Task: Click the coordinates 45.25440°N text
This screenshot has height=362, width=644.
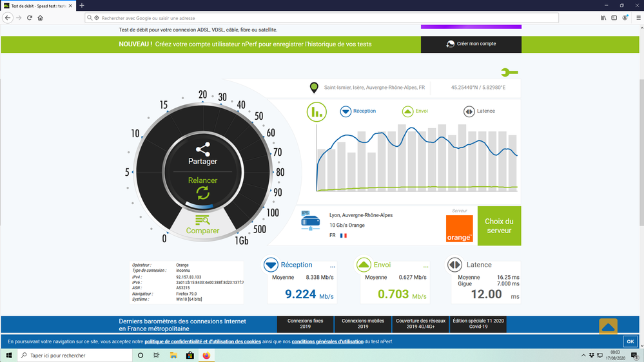Action: point(478,88)
